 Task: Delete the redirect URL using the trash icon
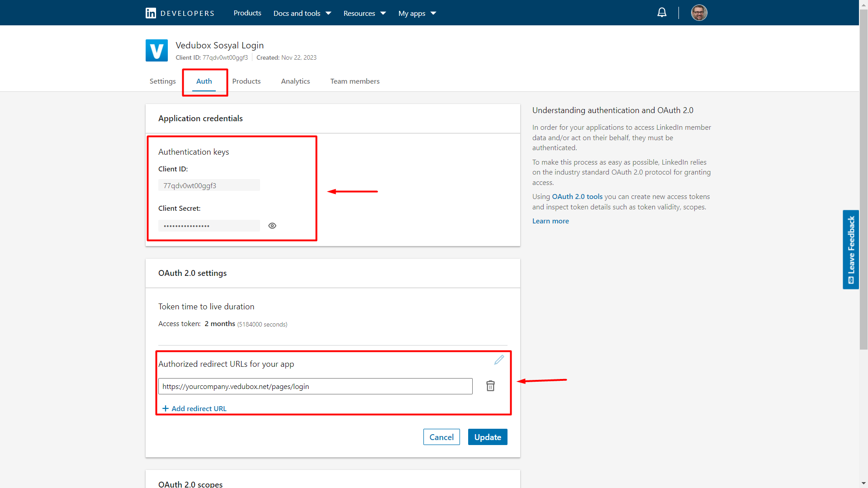(490, 386)
